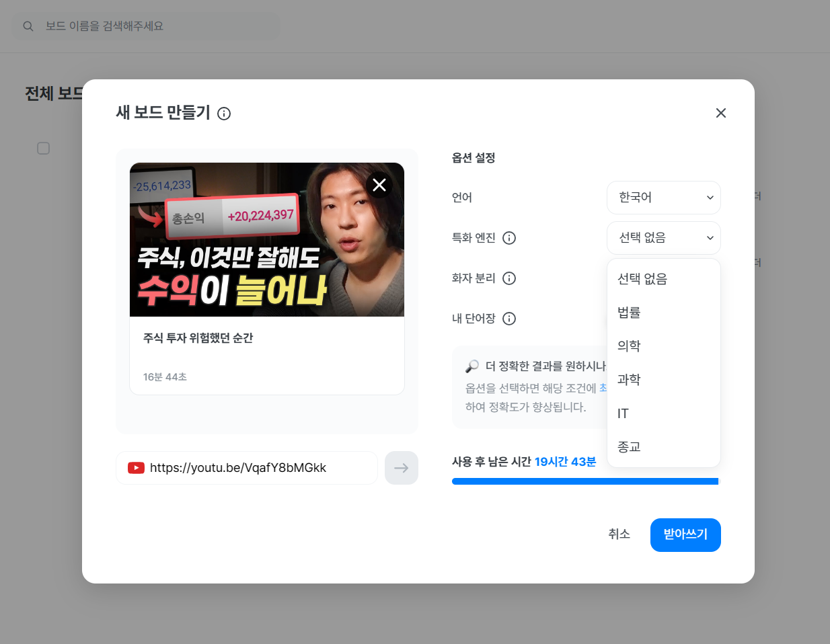Choose IT from the engine list
This screenshot has height=644, width=830.
click(664, 413)
